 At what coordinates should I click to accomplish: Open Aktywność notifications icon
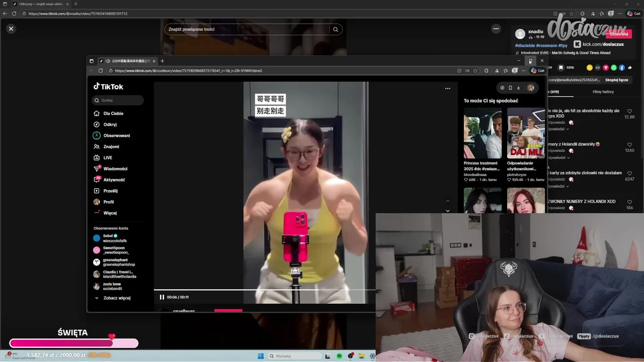click(x=97, y=180)
